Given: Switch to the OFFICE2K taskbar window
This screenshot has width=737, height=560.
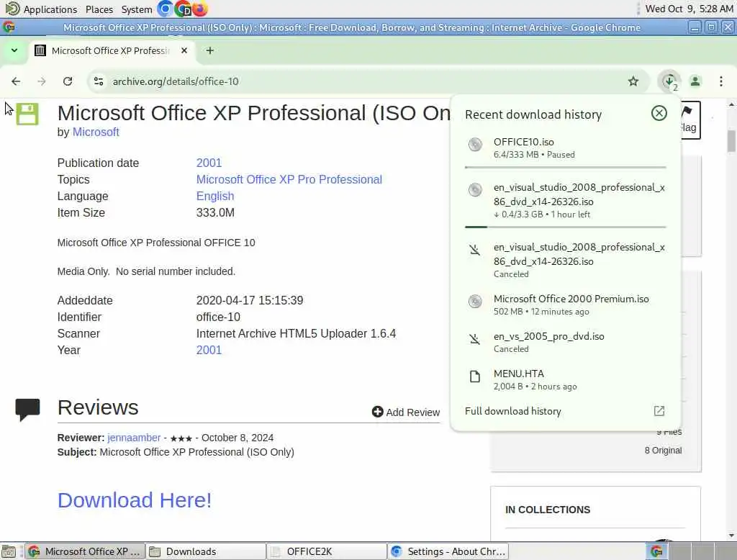Looking at the screenshot, I should [327, 551].
